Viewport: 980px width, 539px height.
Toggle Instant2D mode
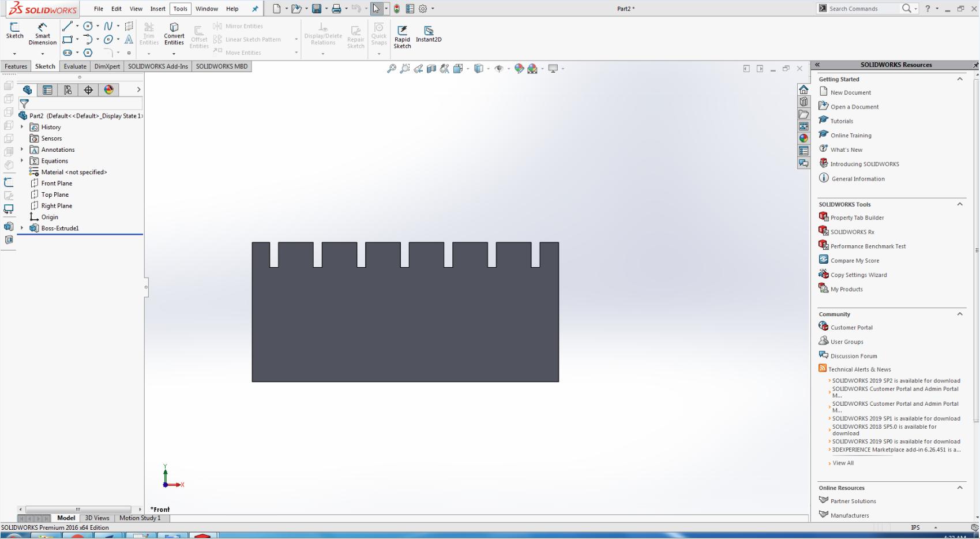[429, 34]
